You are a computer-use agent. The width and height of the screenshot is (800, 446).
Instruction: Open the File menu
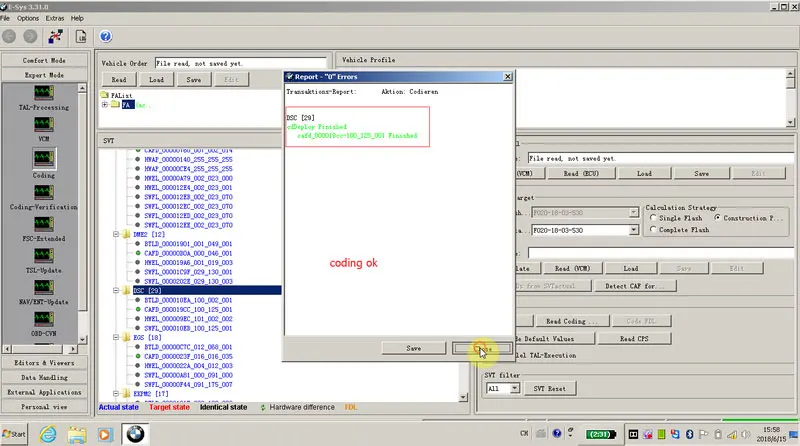pos(5,18)
